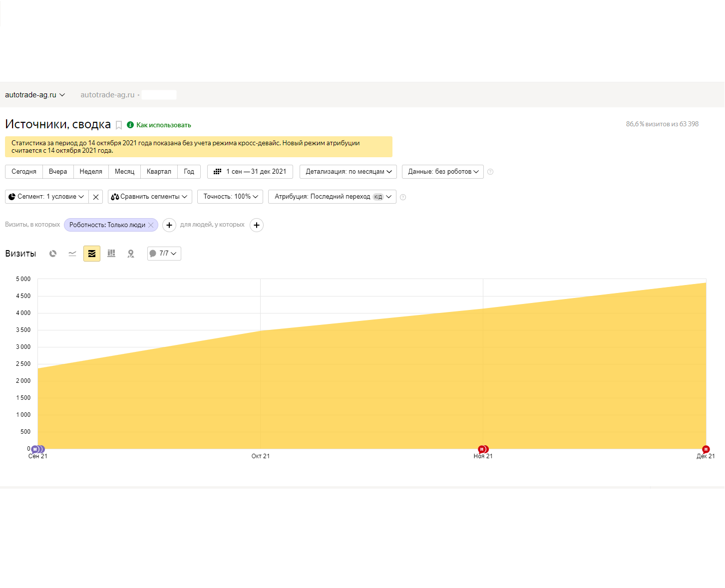
Task: Bookmark the report with the flag icon
Action: [x=119, y=125]
